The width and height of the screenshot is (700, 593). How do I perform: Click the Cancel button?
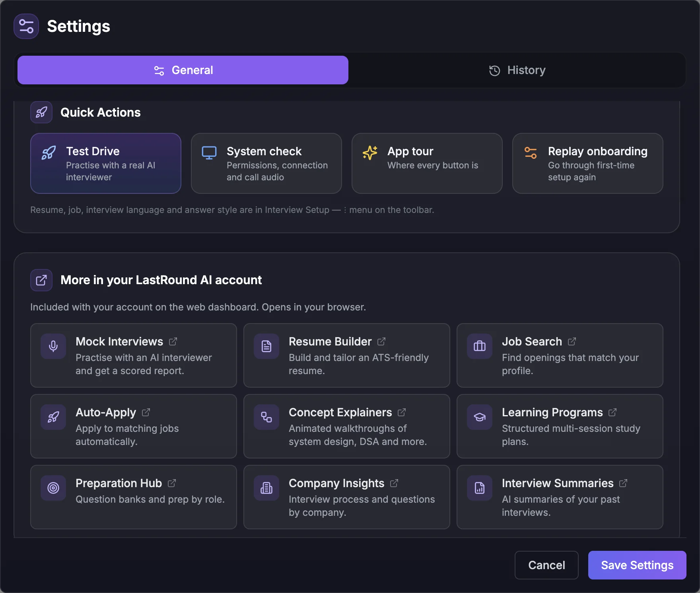click(x=546, y=565)
